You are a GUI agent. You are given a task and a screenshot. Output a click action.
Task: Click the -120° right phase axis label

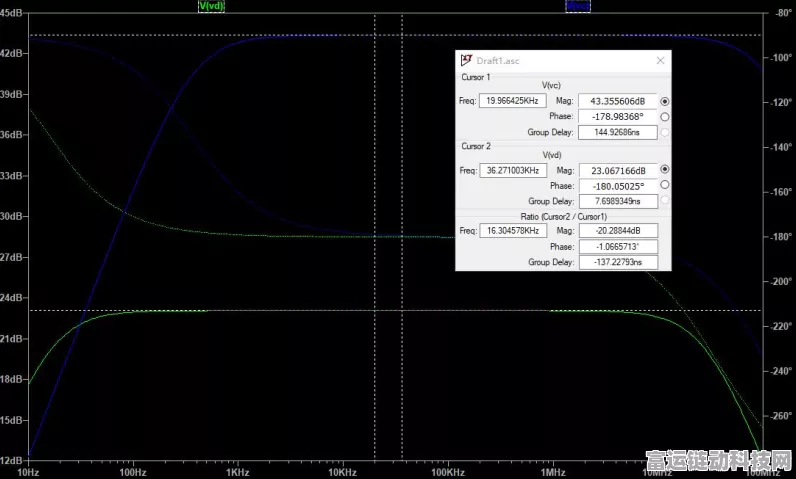[x=781, y=102]
